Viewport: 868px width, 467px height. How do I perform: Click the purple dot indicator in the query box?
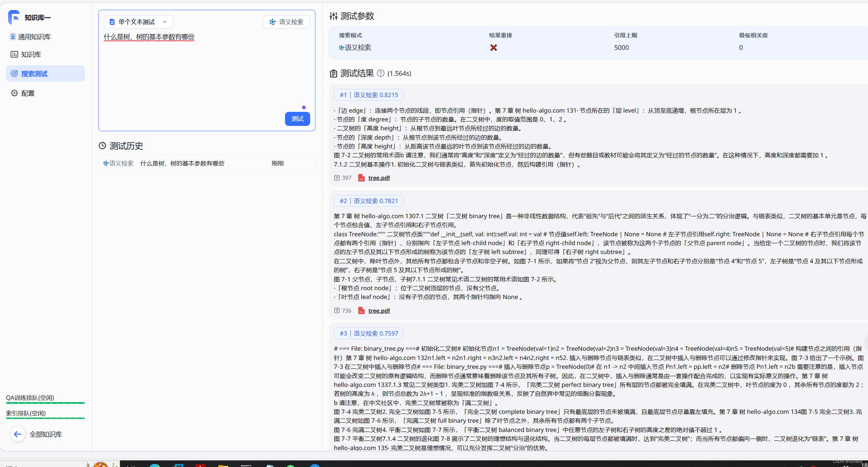pos(304,107)
